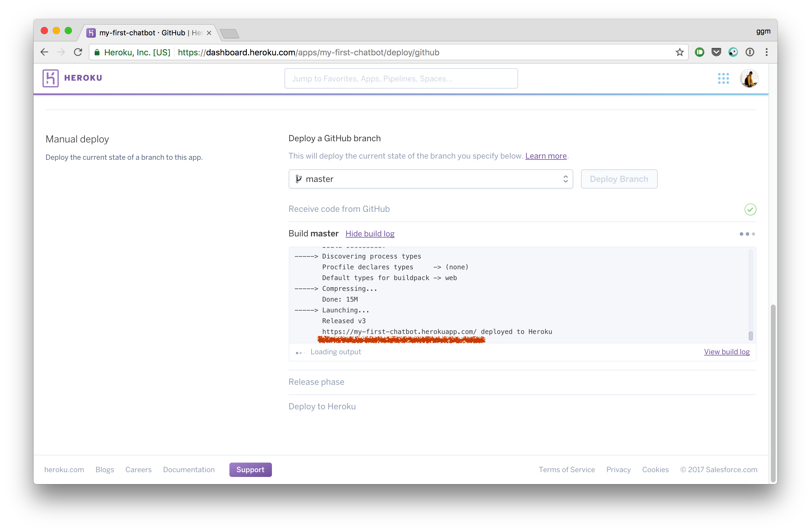The width and height of the screenshot is (811, 532).
Task: Open the Privacy footer link
Action: click(x=618, y=469)
